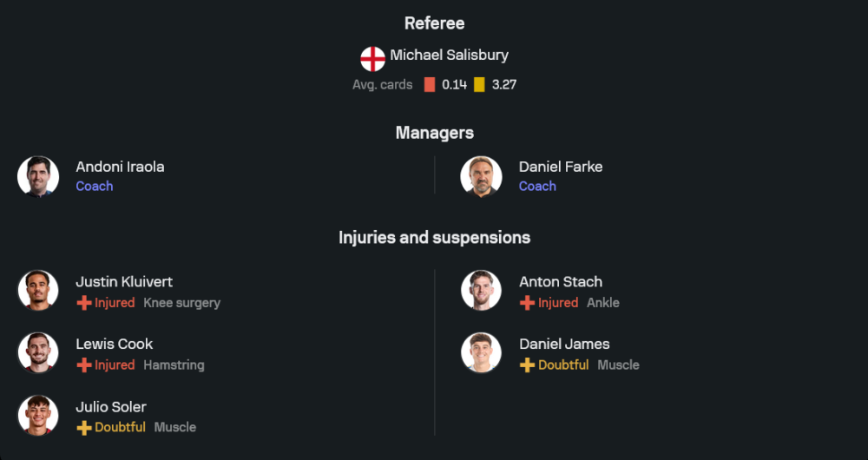Click yellow doubtful cross for Daniel James

pyautogui.click(x=527, y=365)
